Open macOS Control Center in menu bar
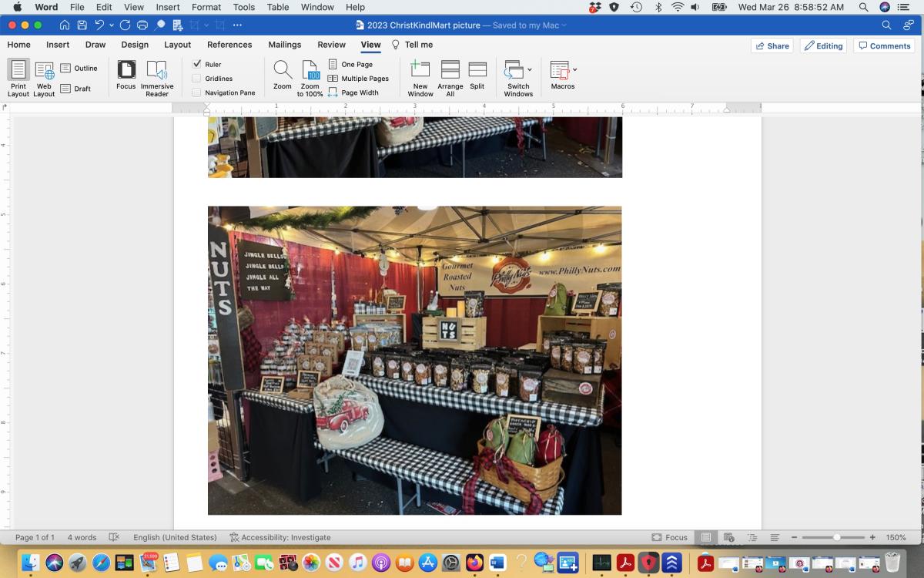 coord(903,7)
